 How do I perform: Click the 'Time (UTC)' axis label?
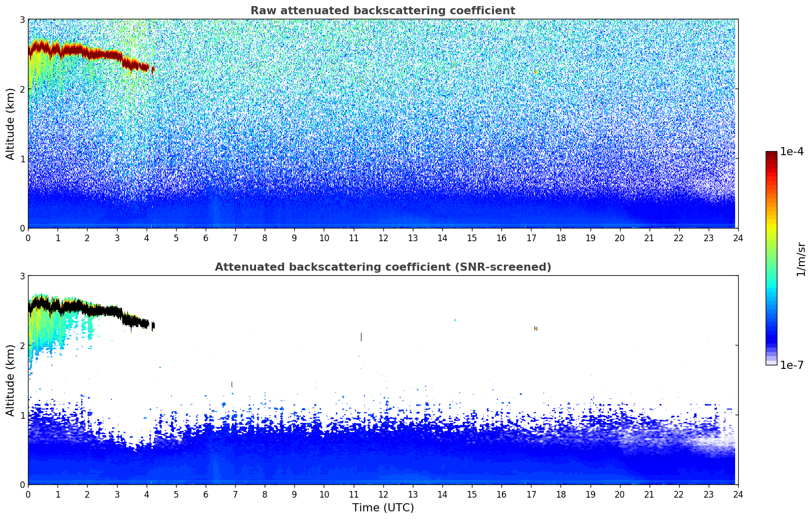(x=383, y=508)
